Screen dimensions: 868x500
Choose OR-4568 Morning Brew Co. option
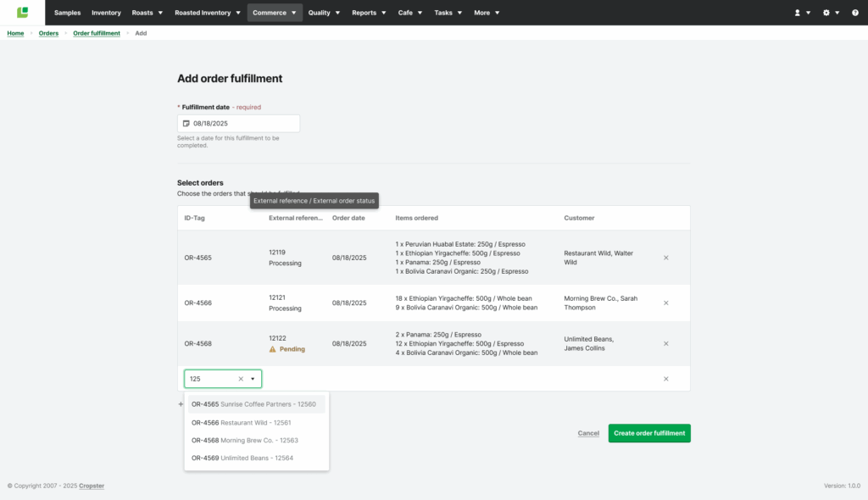(256, 440)
